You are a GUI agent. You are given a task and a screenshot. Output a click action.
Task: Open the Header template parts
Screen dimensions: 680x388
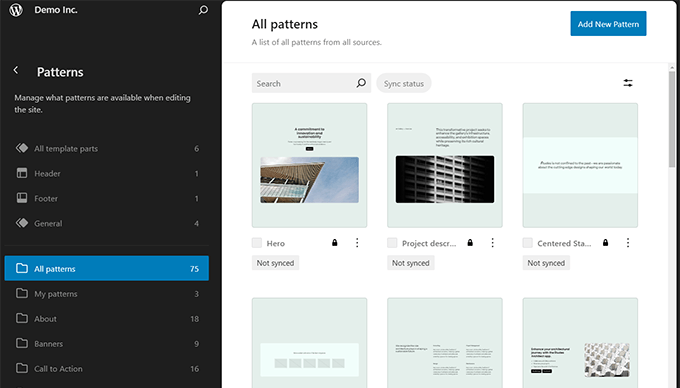[107, 173]
